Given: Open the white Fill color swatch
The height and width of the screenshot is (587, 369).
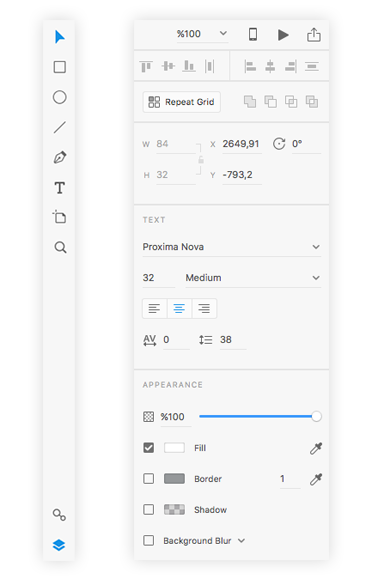Looking at the screenshot, I should pyautogui.click(x=174, y=448).
